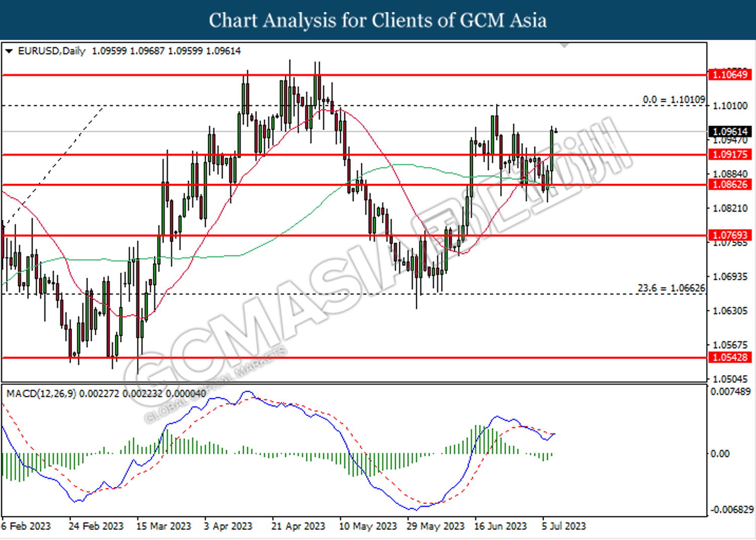
Task: Click the 1.08210 price axis value
Action: click(730, 208)
